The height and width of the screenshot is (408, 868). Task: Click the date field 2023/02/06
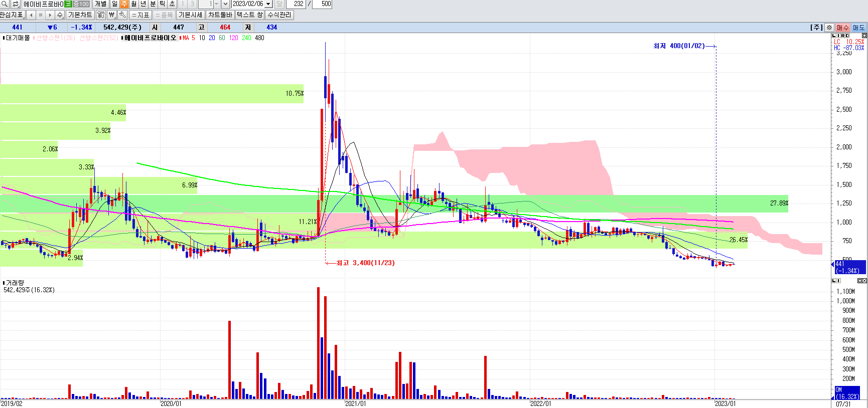248,4
